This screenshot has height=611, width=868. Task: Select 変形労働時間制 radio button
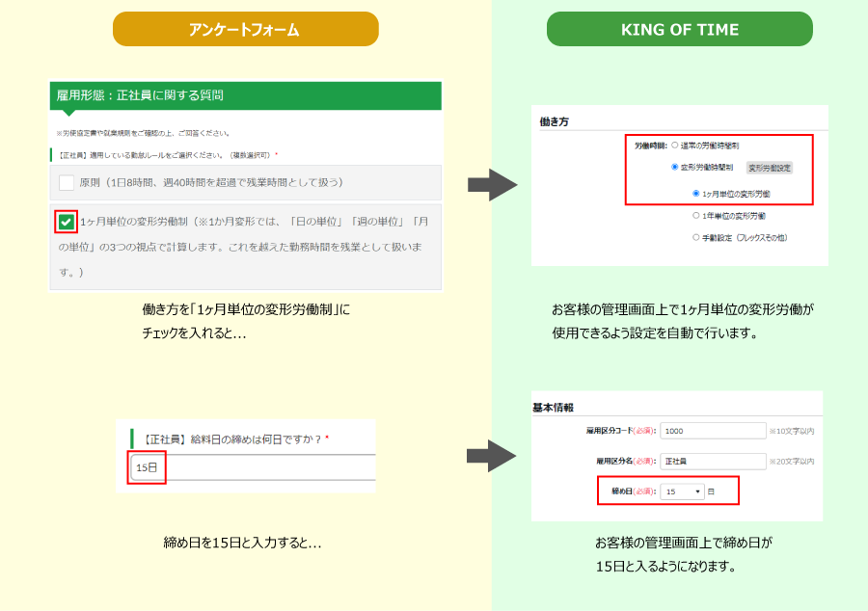coord(674,167)
